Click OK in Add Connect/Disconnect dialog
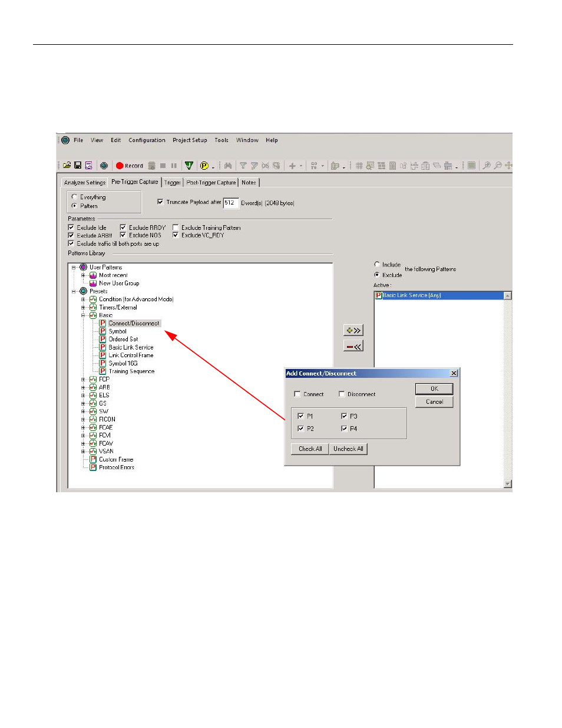 (x=434, y=388)
